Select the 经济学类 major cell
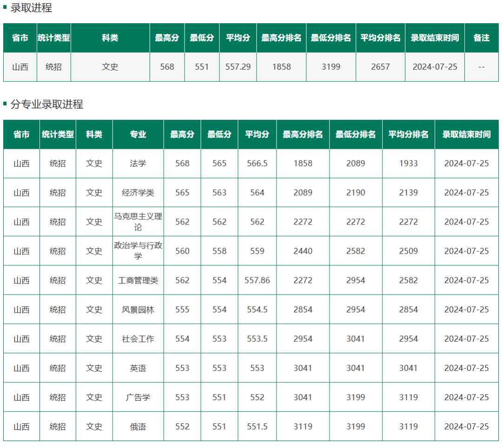Image resolution: width=502 pixels, height=448 pixels. (x=138, y=193)
